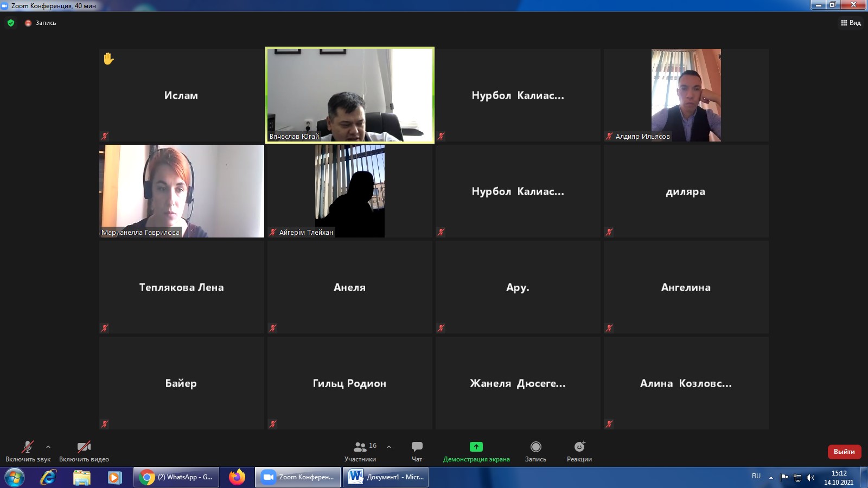Select Ангелина participant name

pyautogui.click(x=686, y=287)
